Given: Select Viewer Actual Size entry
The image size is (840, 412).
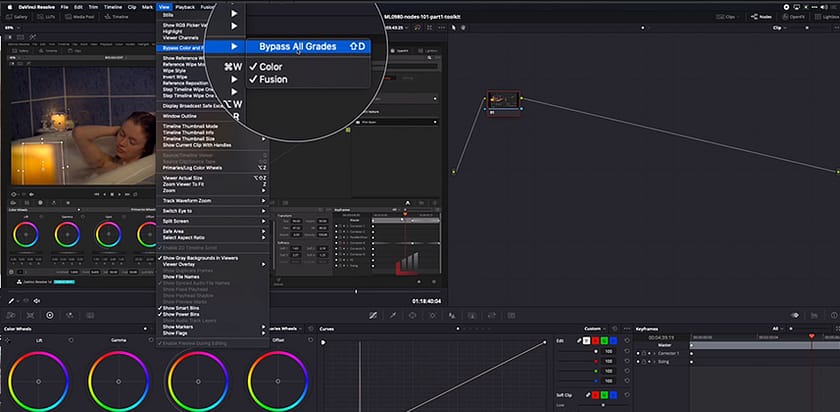Looking at the screenshot, I should pos(212,178).
